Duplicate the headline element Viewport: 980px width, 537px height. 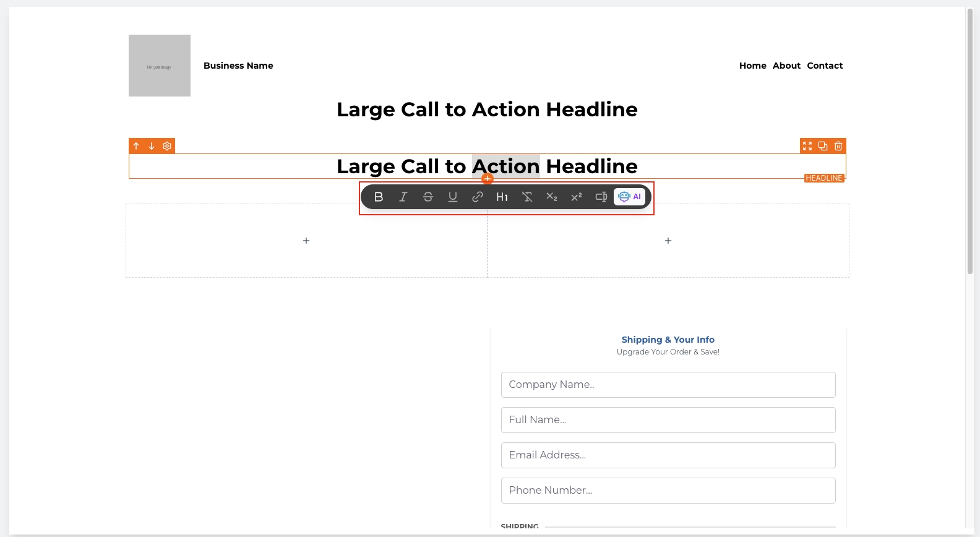[823, 146]
